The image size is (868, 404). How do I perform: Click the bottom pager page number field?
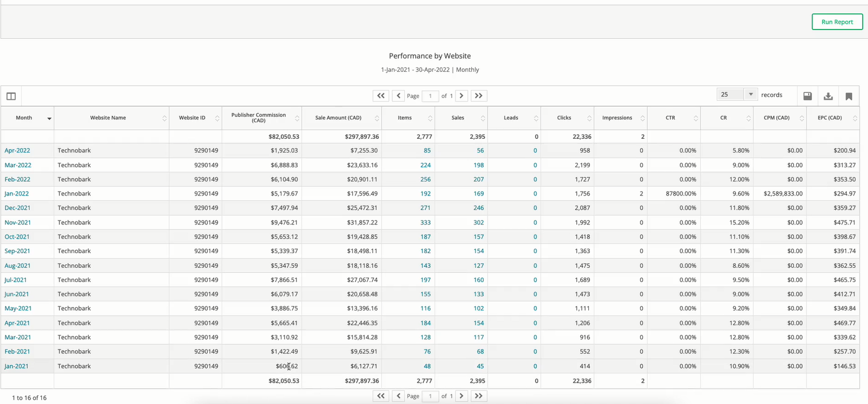(430, 396)
